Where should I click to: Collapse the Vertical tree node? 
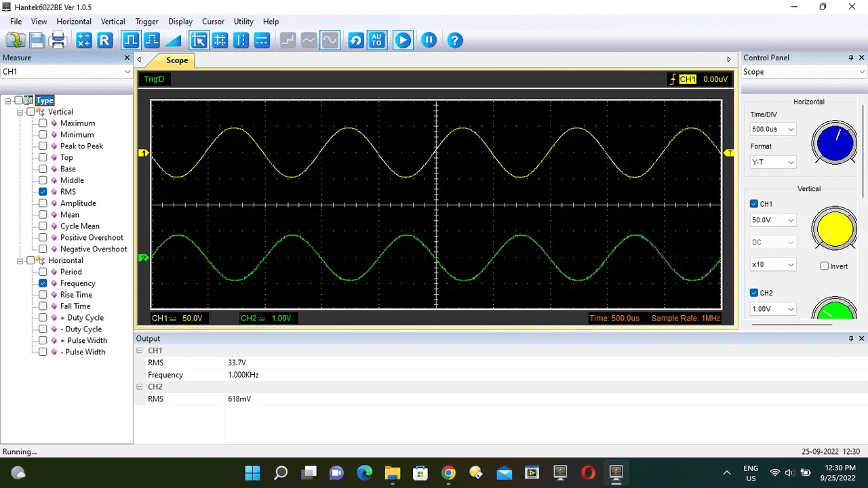(20, 112)
